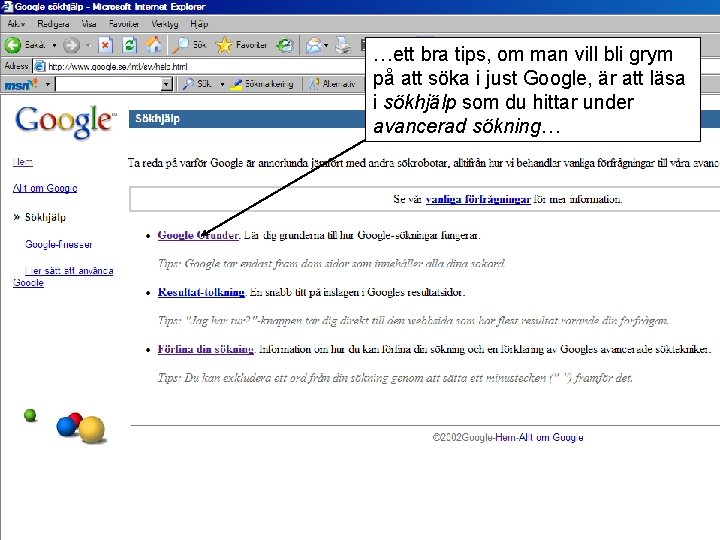The width and height of the screenshot is (720, 540).
Task: Click the grey Forward arrow button
Action: tap(71, 45)
